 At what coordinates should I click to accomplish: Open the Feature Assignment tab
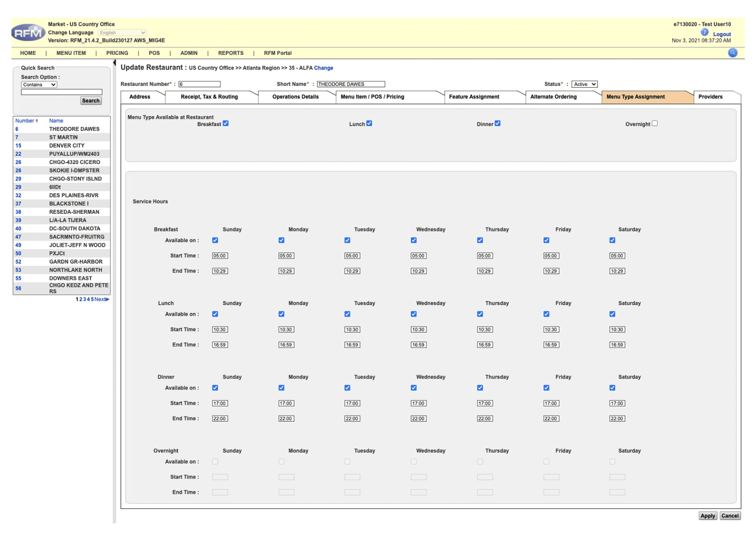(x=474, y=97)
